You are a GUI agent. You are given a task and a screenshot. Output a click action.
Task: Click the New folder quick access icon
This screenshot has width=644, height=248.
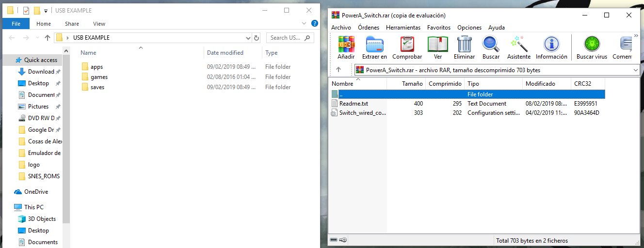(36, 10)
